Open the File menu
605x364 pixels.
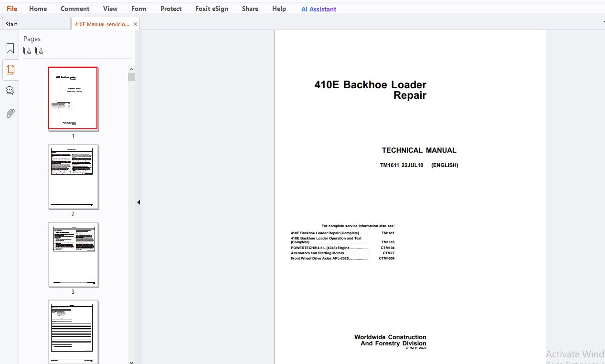click(x=12, y=9)
